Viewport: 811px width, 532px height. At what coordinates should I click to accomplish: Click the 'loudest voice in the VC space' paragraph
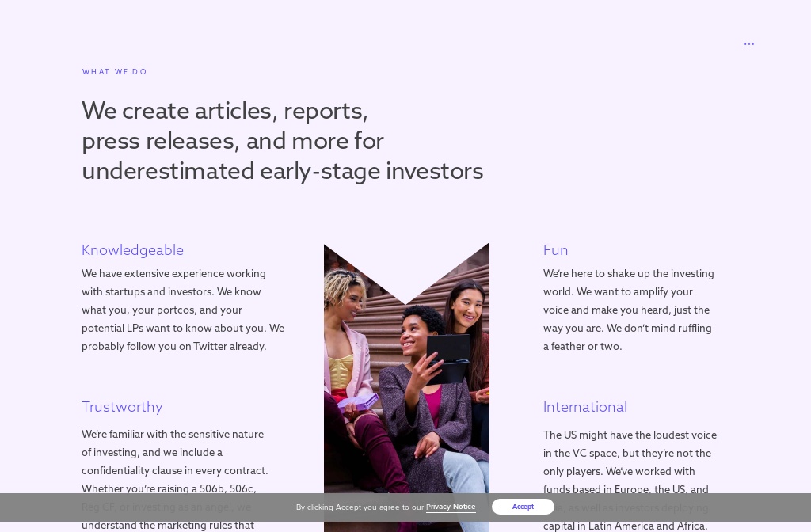click(630, 480)
